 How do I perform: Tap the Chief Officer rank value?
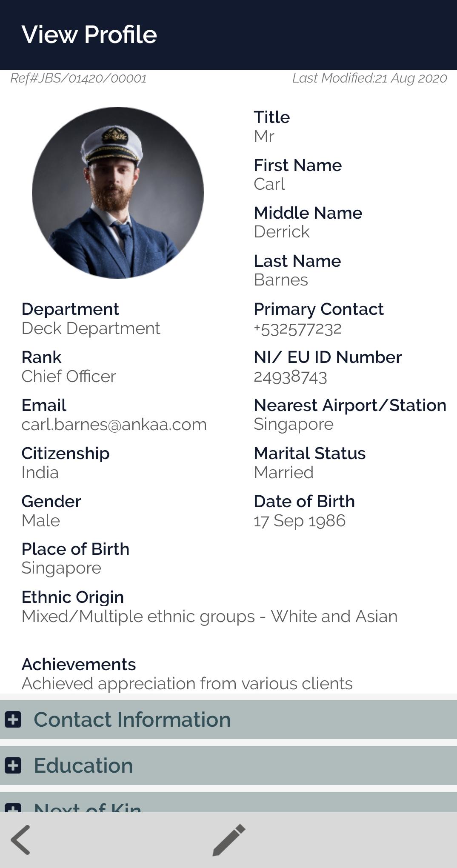tap(69, 377)
